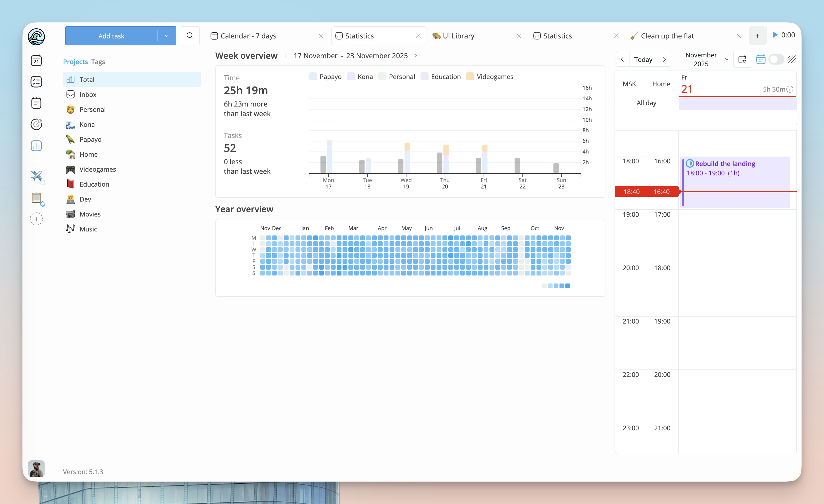Click the Kona color swatch in the legend

pyautogui.click(x=351, y=76)
